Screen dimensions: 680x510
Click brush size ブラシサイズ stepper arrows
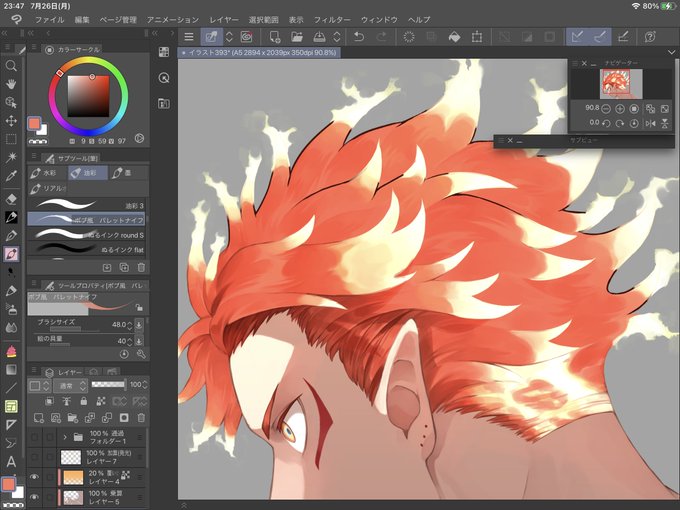(x=129, y=325)
